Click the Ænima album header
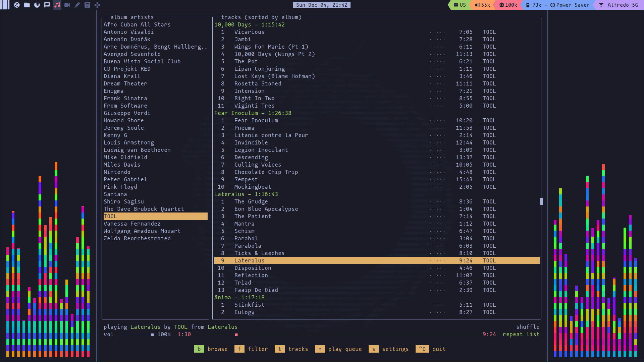Image resolution: width=644 pixels, height=362 pixels. pyautogui.click(x=239, y=297)
